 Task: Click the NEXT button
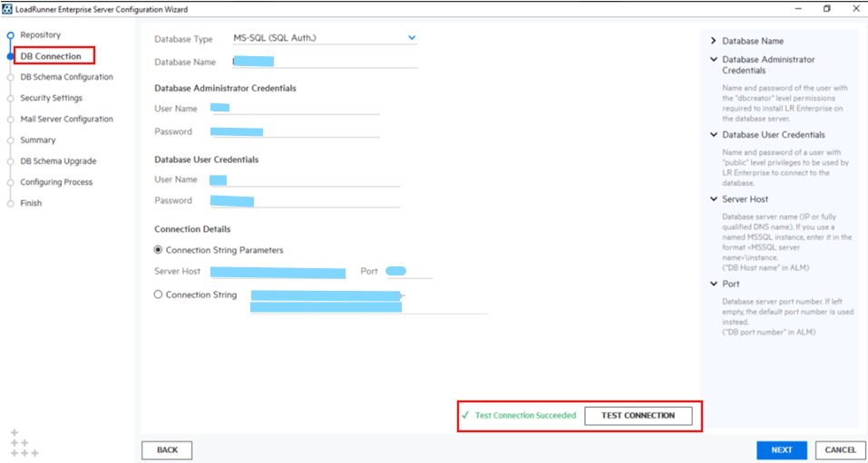(x=781, y=449)
